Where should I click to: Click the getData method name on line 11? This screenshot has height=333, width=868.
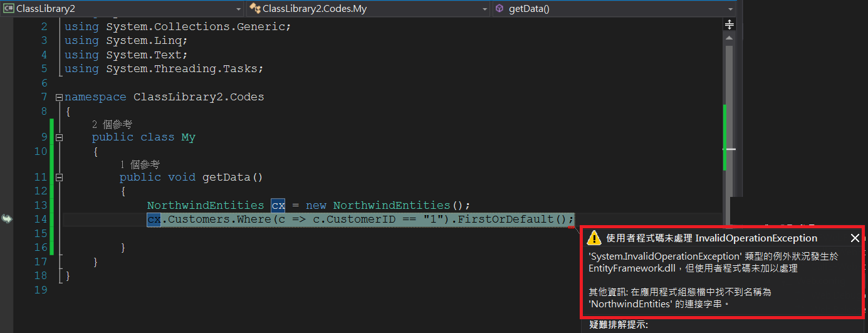[x=226, y=177]
